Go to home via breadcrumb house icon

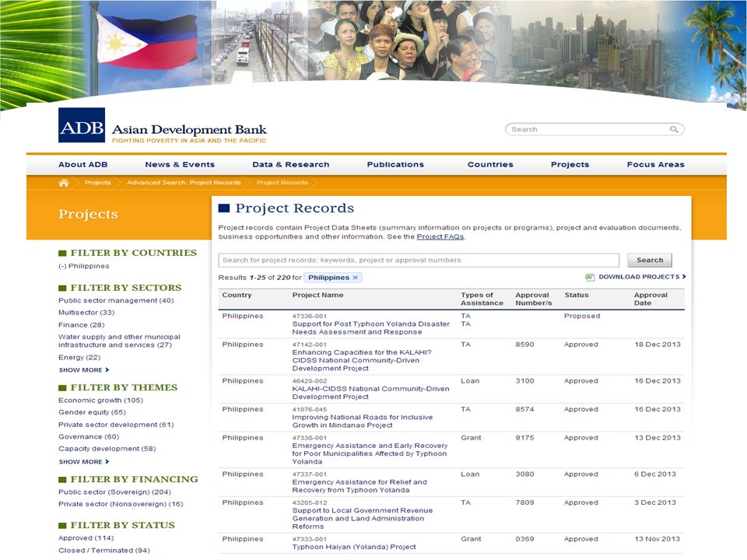point(63,183)
